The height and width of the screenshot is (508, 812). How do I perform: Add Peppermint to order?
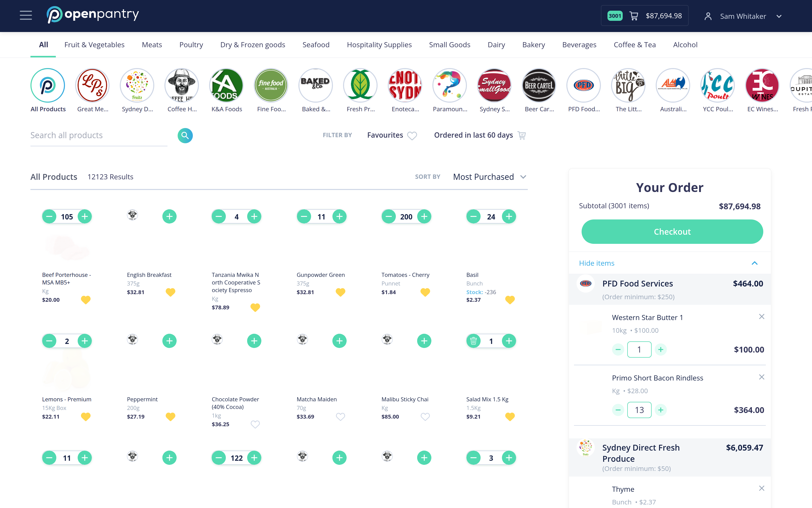coord(170,341)
